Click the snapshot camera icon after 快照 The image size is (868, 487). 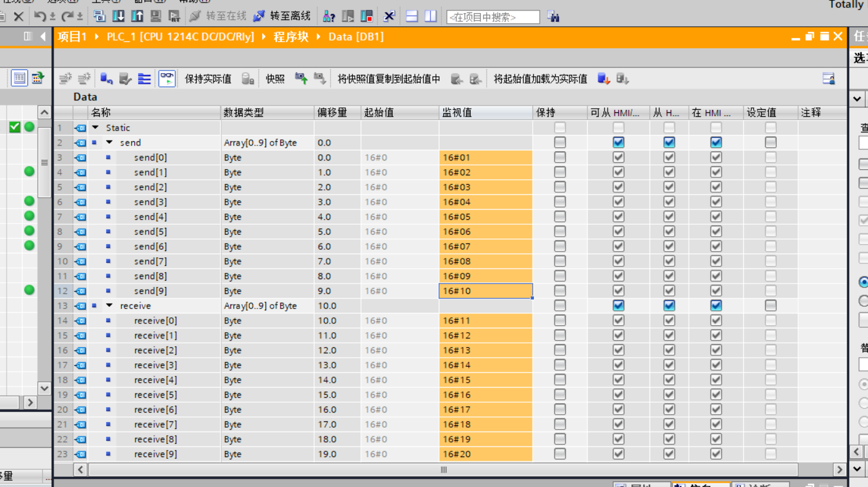click(x=301, y=79)
